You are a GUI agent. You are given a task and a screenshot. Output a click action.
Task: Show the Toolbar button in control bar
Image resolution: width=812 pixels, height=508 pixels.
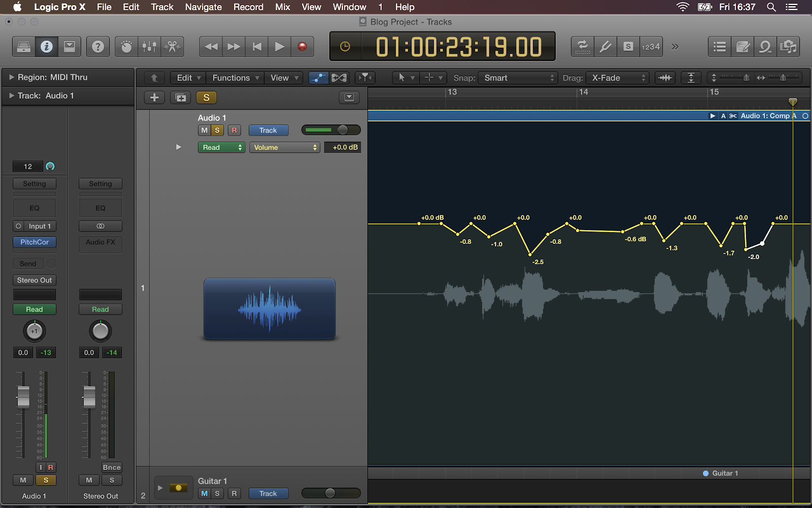click(x=70, y=47)
